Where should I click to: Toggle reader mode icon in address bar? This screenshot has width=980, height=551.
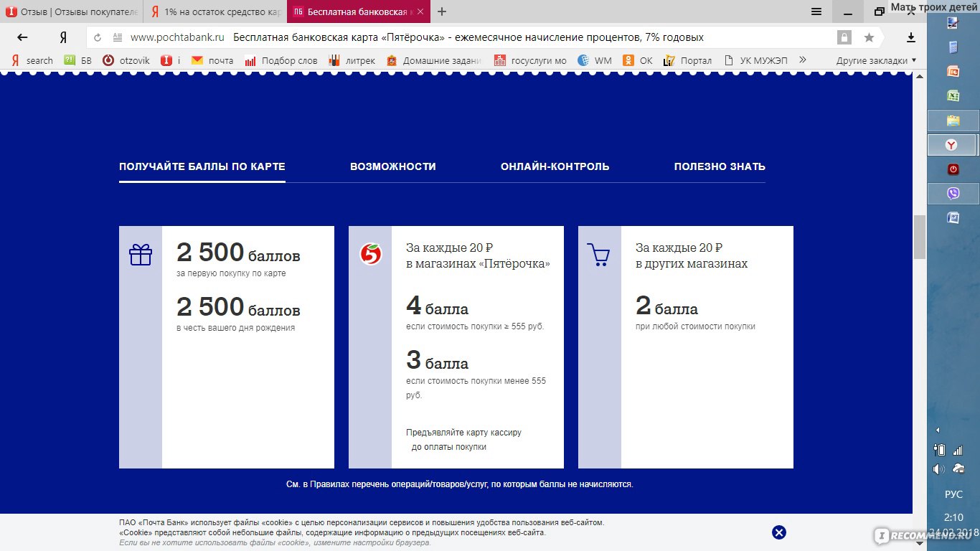click(x=117, y=37)
